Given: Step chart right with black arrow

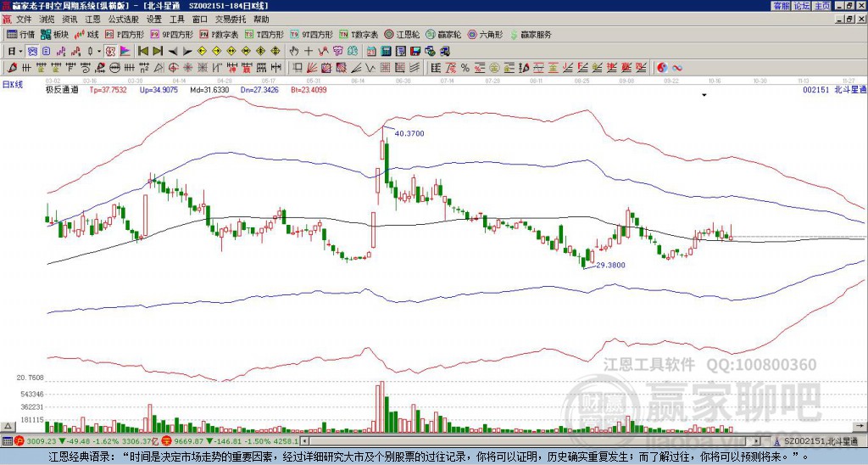Looking at the screenshot, I should [x=187, y=52].
